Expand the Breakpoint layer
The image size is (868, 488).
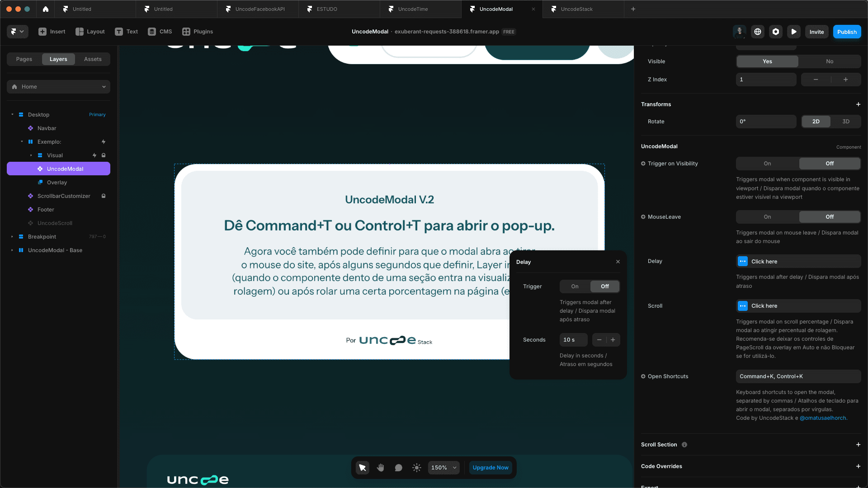pos(12,237)
